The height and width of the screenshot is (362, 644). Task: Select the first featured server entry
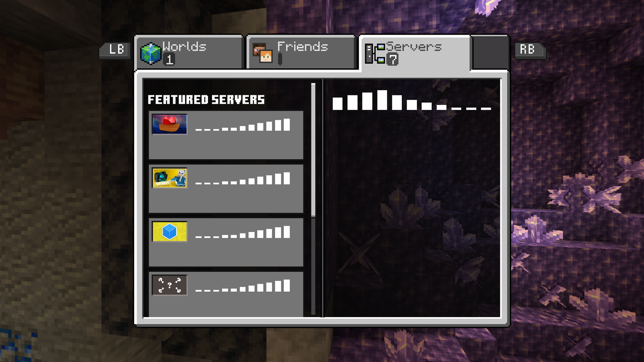click(x=226, y=135)
